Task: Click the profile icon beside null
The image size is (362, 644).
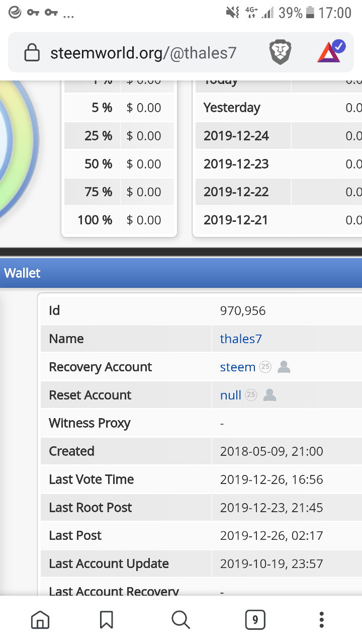Action: tap(270, 395)
